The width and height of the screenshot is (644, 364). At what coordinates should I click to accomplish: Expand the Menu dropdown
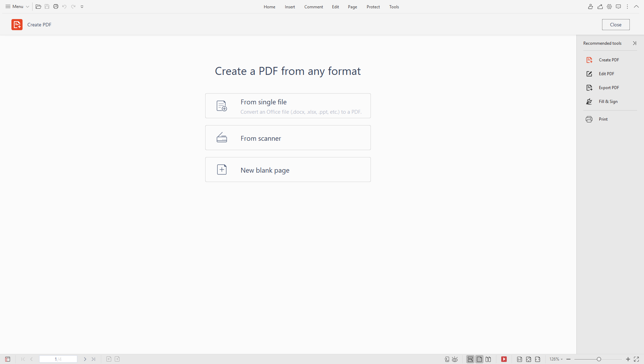17,7
